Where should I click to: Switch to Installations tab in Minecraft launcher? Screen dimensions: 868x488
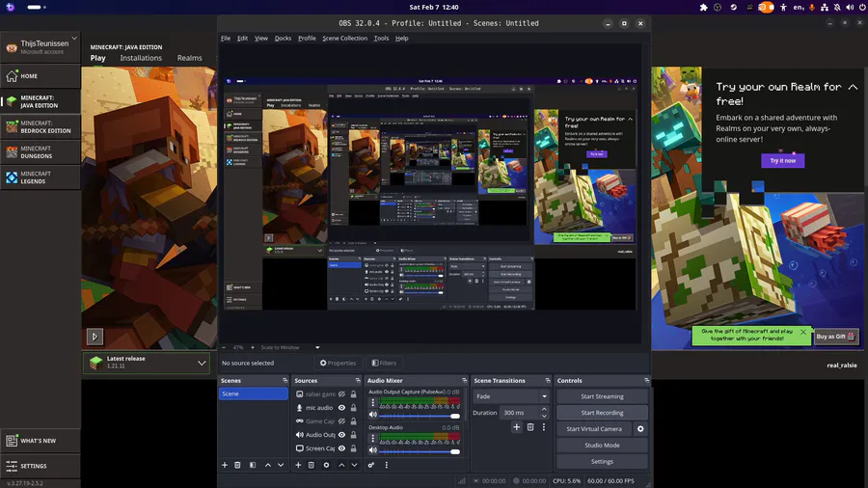141,58
